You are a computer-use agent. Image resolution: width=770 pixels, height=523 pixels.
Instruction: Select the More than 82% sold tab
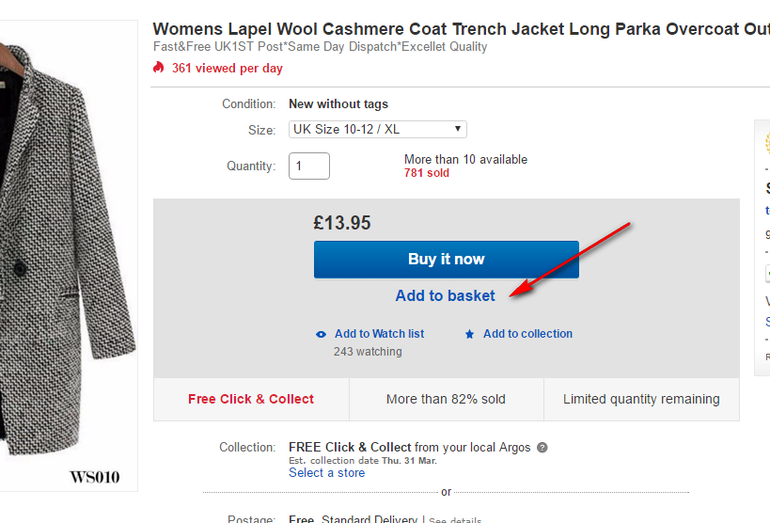446,399
